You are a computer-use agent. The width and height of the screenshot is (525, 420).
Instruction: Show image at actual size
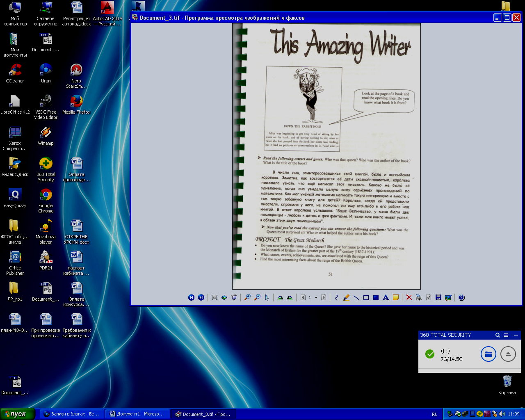[x=224, y=297]
